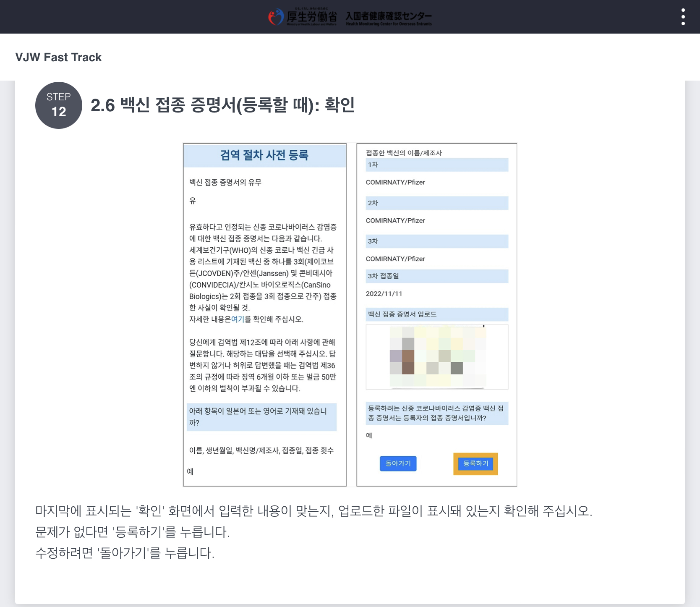700x607 pixels.
Task: Click 'COMIRNATY/Pfizer' under the first dose
Action: (395, 182)
